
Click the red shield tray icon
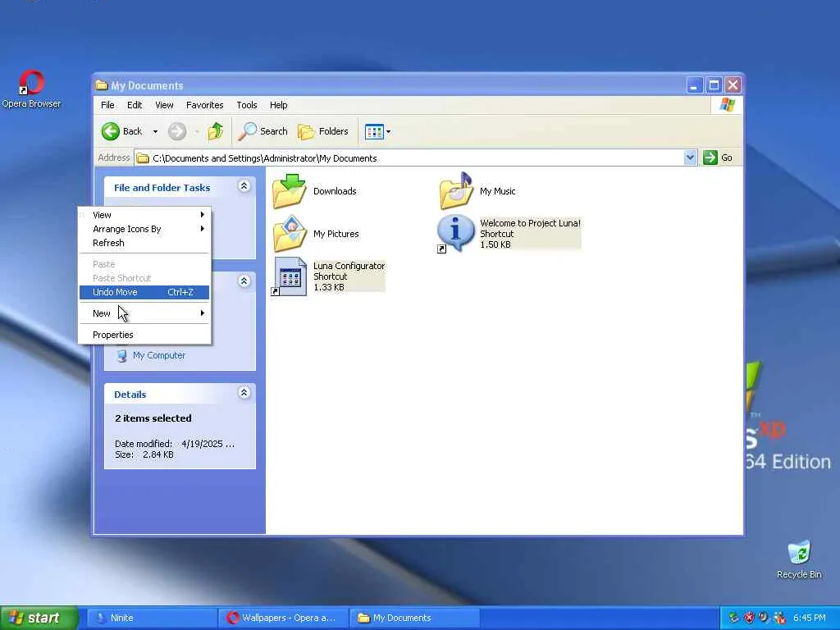pyautogui.click(x=749, y=618)
